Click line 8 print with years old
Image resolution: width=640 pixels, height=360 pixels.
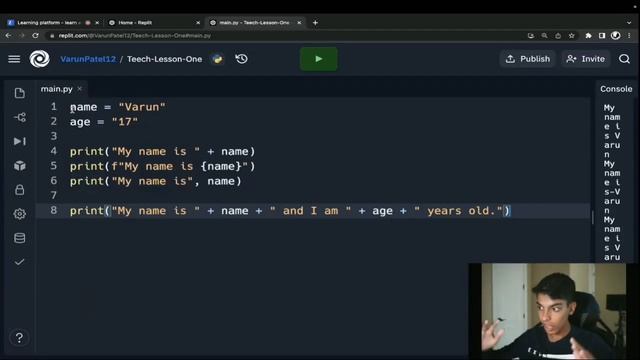[x=290, y=211]
